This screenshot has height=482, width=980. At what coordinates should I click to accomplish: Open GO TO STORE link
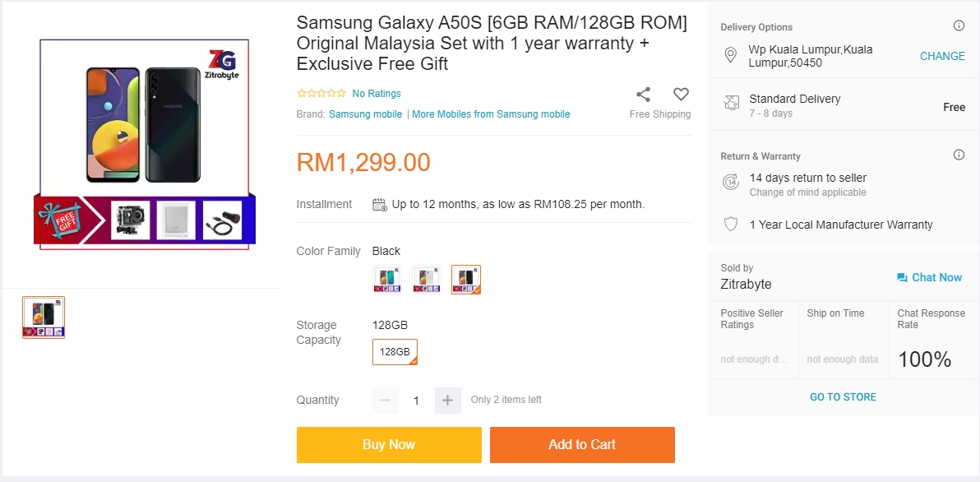pyautogui.click(x=843, y=397)
